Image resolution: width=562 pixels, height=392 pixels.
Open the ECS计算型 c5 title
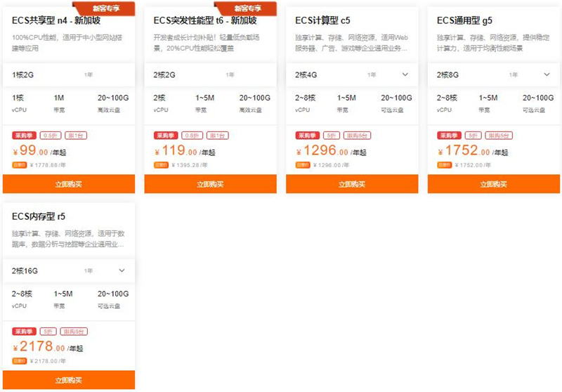[x=322, y=20]
